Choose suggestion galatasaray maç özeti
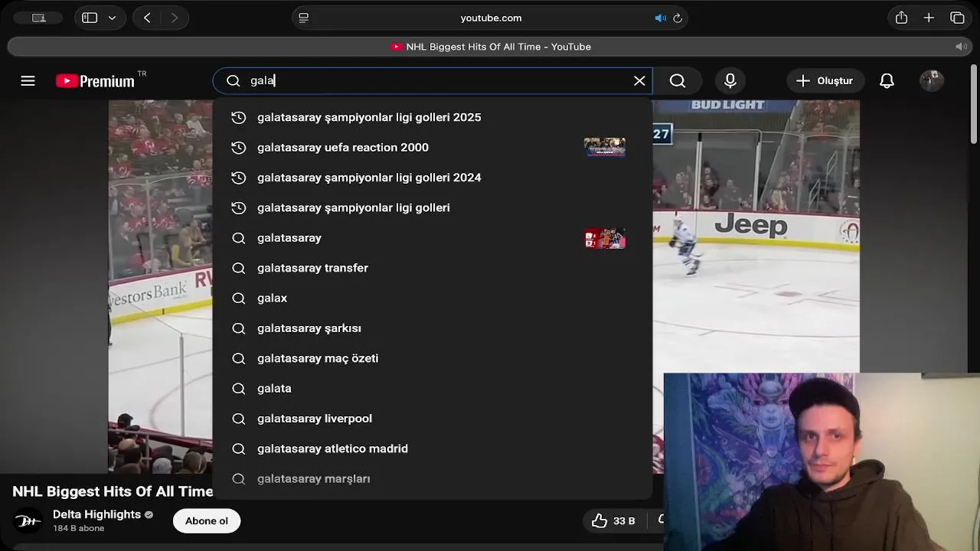 coord(433,358)
